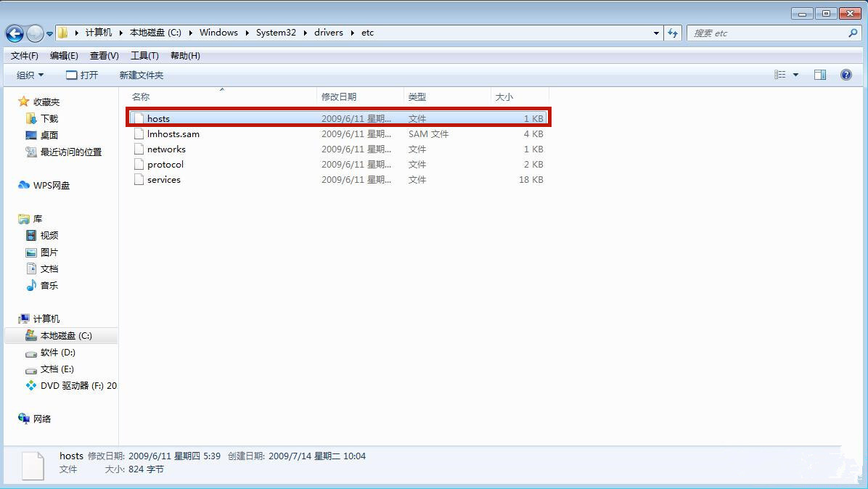The image size is (868, 489).
Task: Expand the address bar history dropdown
Action: (655, 33)
